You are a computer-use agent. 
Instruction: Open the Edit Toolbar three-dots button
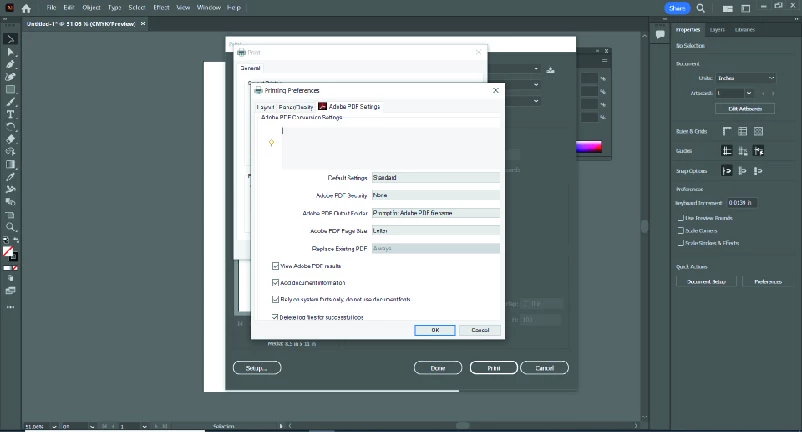pyautogui.click(x=10, y=307)
